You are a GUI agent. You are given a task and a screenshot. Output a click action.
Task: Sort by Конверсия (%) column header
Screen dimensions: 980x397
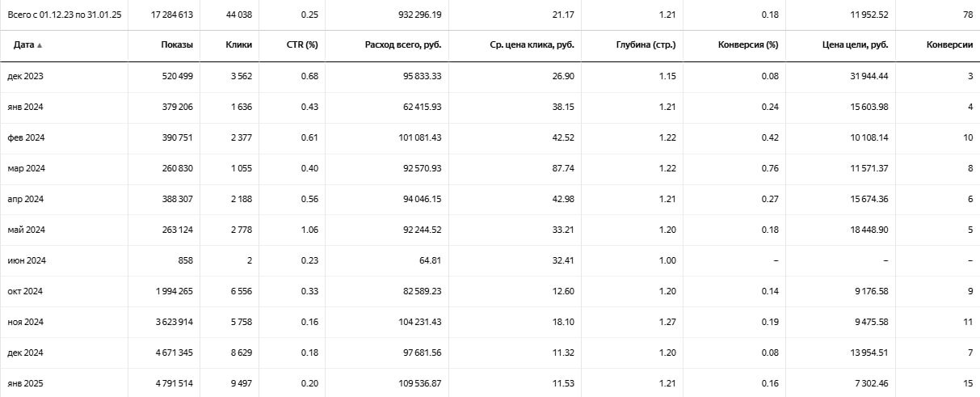click(748, 45)
